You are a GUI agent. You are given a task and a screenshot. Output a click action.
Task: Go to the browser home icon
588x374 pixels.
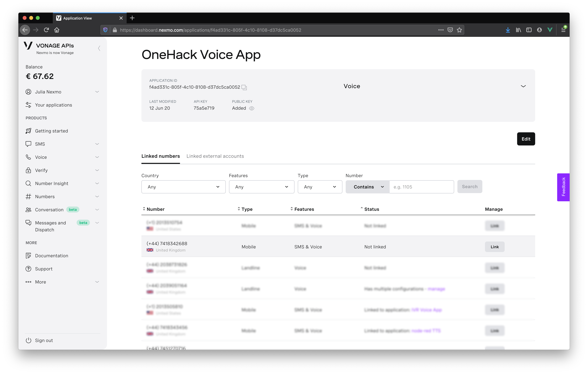point(57,30)
